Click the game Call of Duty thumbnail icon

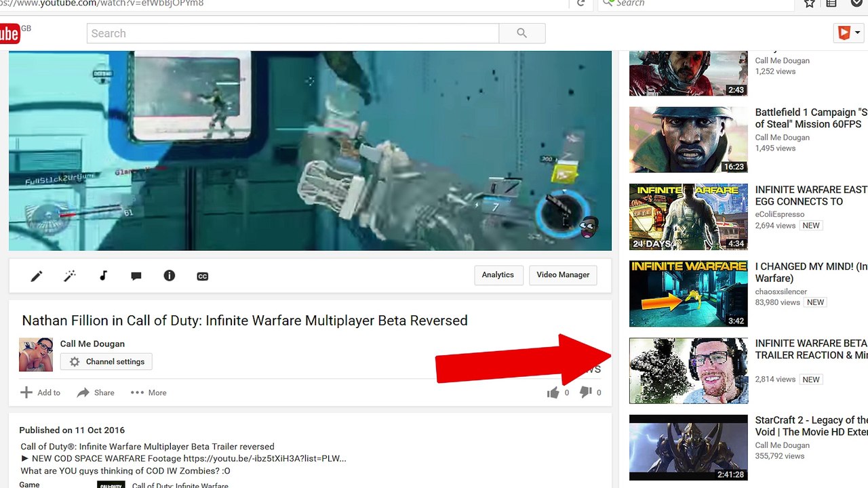[111, 485]
